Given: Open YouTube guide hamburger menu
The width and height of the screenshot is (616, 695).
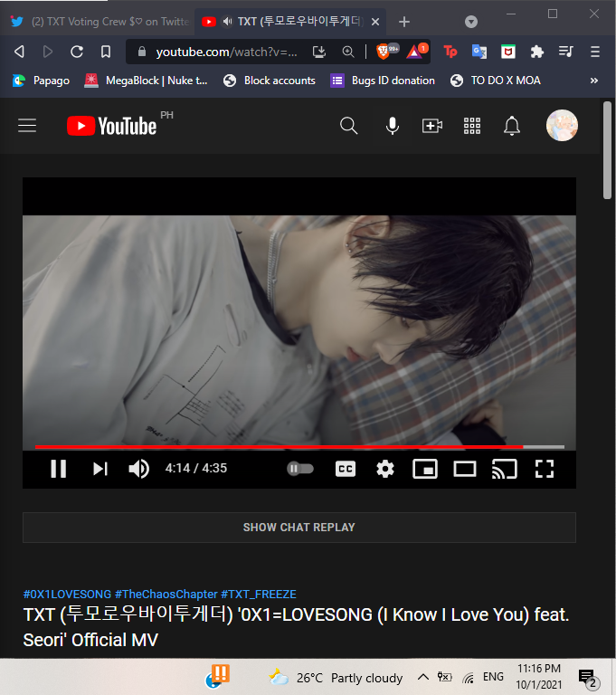Looking at the screenshot, I should click(27, 126).
